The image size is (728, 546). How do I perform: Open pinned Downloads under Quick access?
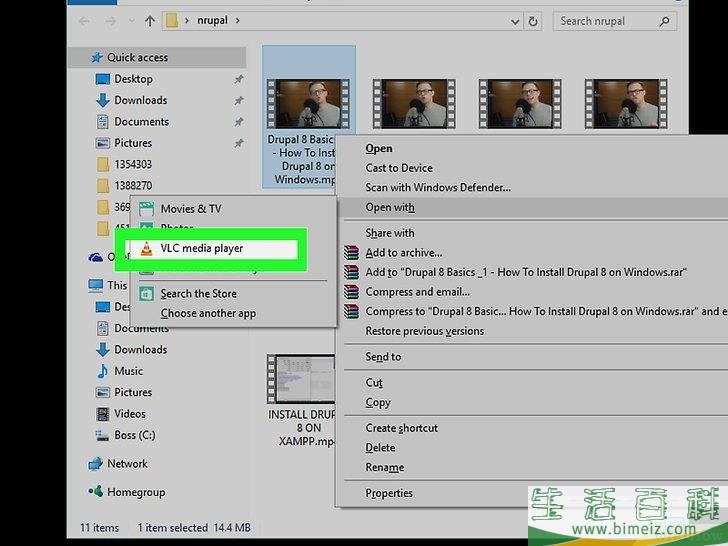tap(141, 100)
